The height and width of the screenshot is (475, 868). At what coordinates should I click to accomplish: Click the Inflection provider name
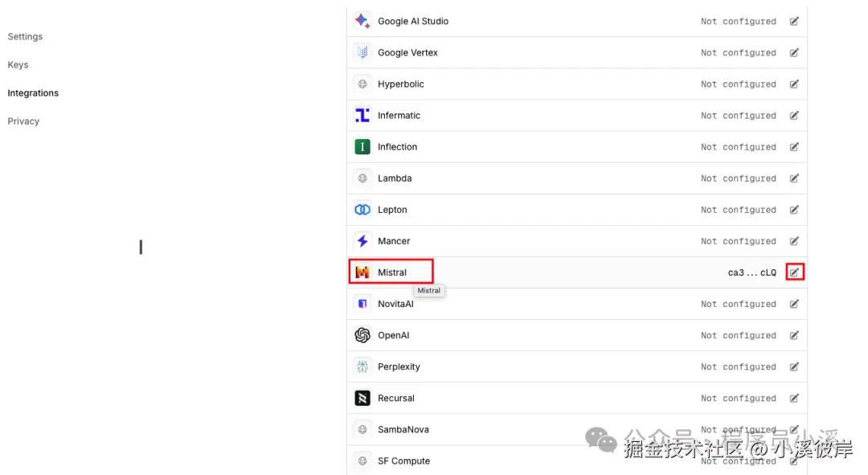pyautogui.click(x=398, y=147)
